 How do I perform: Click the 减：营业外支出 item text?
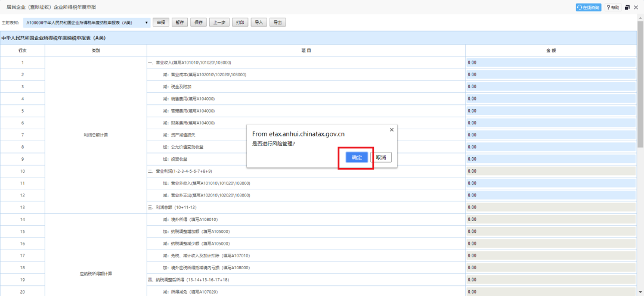(x=206, y=195)
